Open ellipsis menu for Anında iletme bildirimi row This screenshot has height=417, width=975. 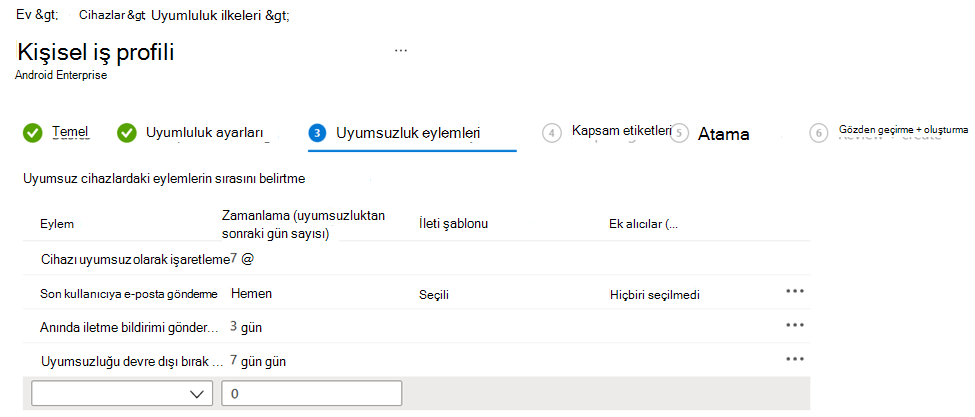tap(795, 325)
